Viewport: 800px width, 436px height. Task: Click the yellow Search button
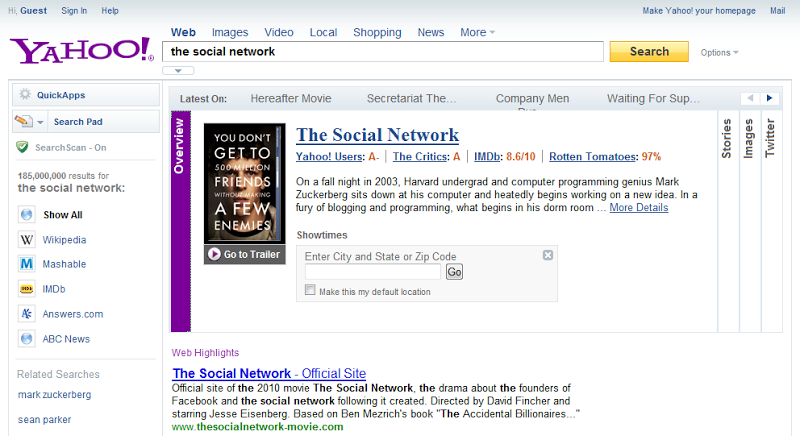coord(649,52)
